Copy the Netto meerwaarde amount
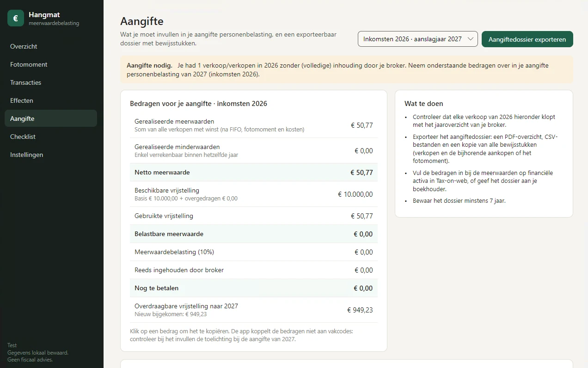 click(x=361, y=172)
